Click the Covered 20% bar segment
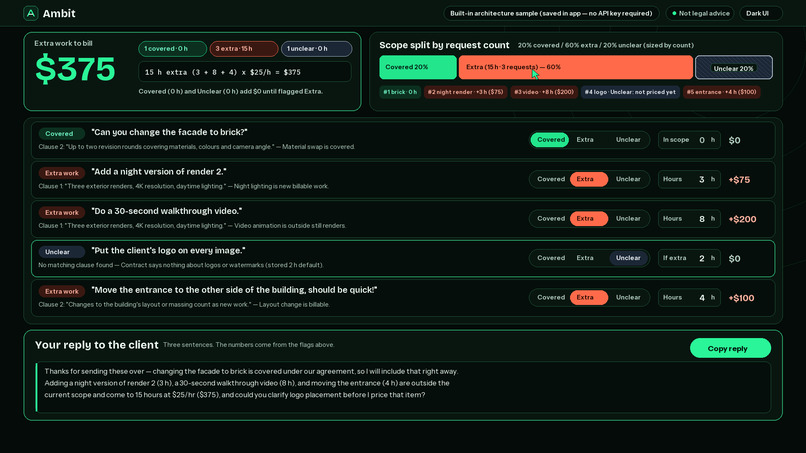The height and width of the screenshot is (453, 806). point(418,67)
